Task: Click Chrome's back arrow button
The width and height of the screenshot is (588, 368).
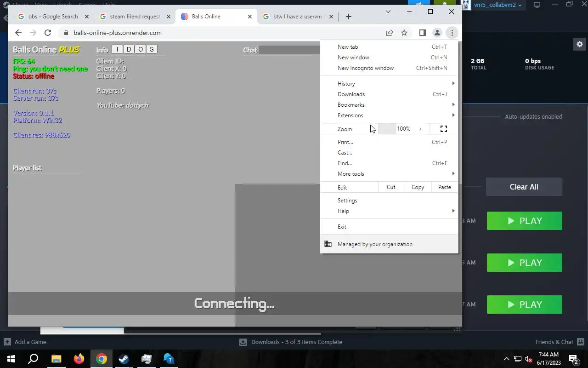Action: click(x=18, y=33)
